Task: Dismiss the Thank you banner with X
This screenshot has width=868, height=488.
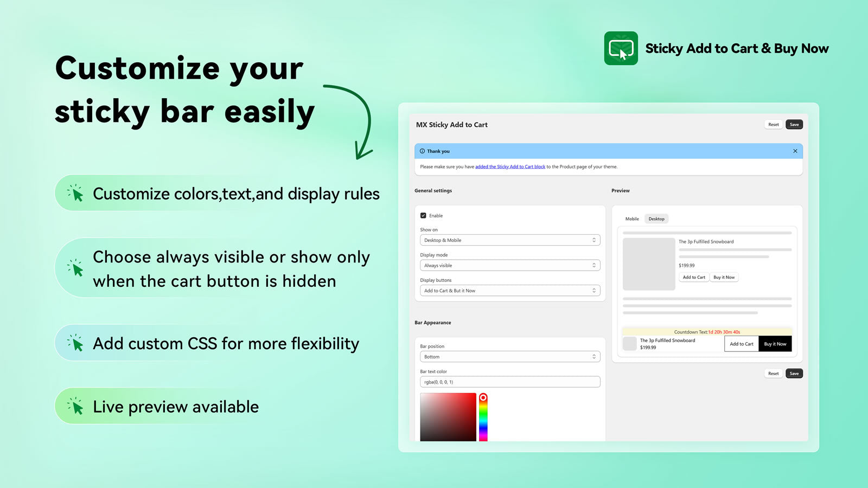Action: click(x=795, y=151)
